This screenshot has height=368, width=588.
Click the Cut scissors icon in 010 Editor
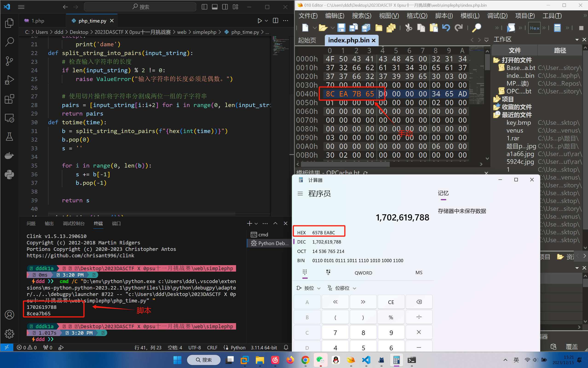[x=409, y=28]
